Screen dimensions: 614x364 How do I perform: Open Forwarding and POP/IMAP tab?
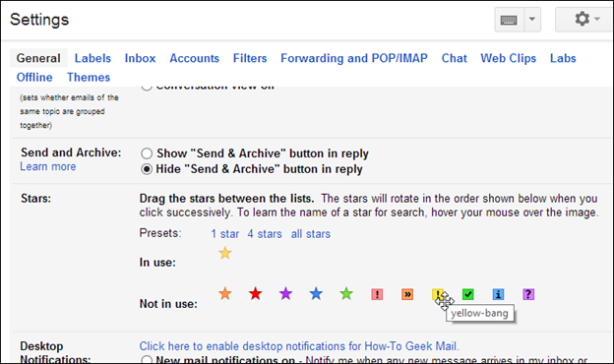coord(354,58)
